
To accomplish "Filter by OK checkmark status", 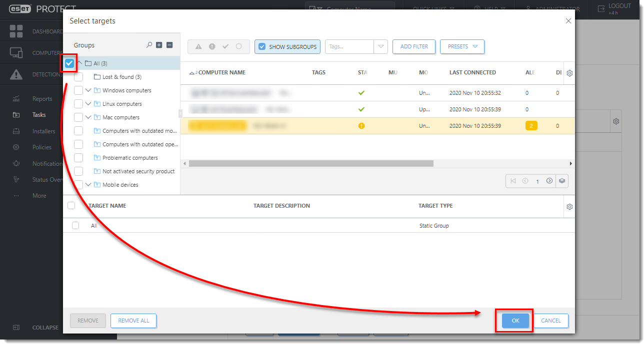I will click(225, 46).
